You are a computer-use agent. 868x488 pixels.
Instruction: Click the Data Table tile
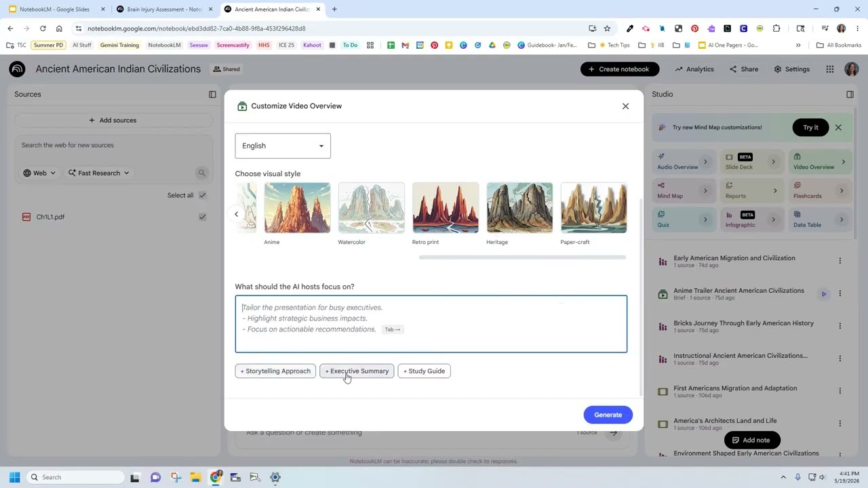[820, 220]
